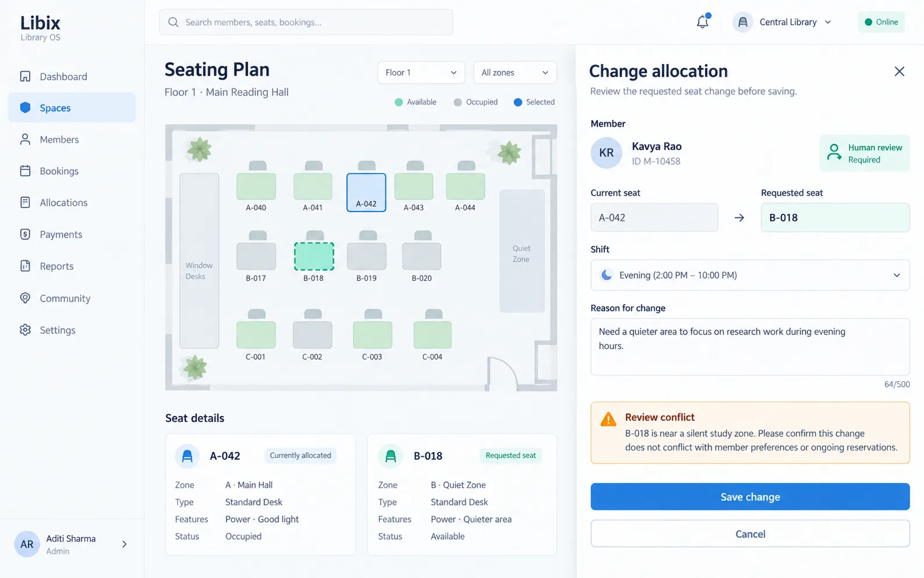Click the green Available legend dot
The height and width of the screenshot is (578, 924).
(398, 102)
